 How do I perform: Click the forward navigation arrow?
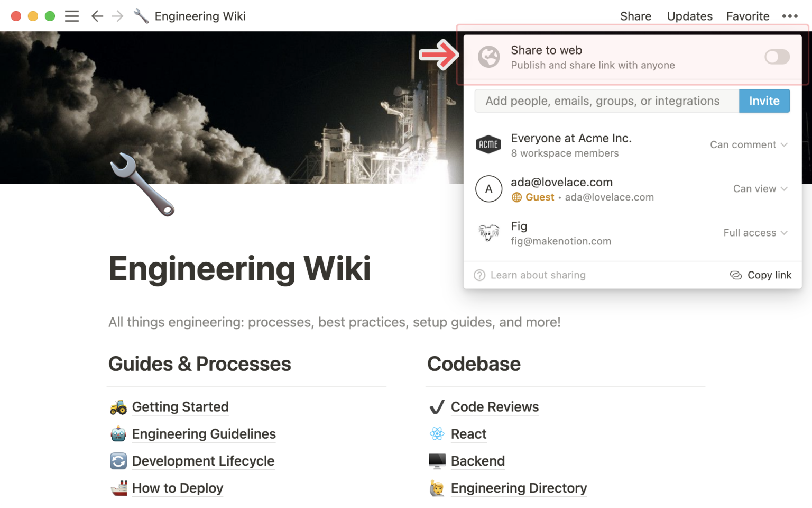pyautogui.click(x=117, y=16)
